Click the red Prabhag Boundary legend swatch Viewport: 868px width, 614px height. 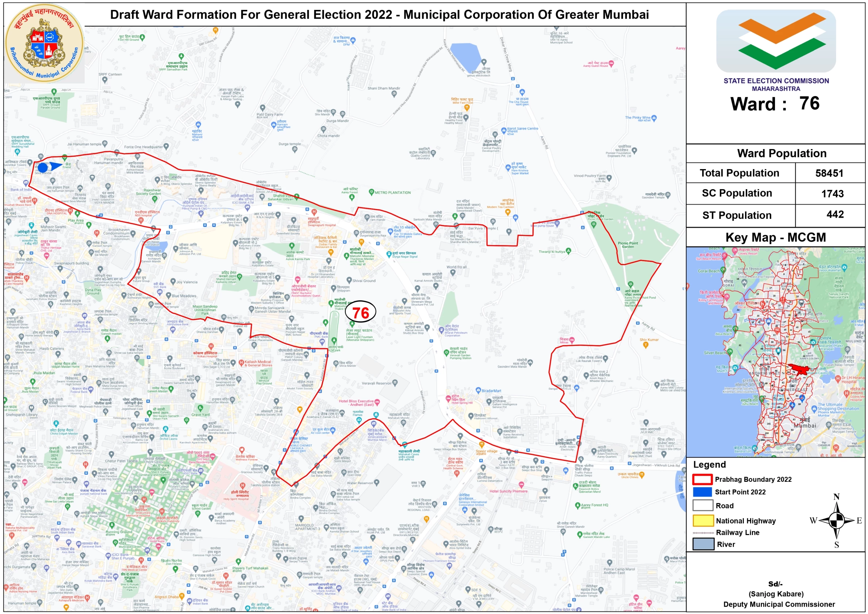[x=702, y=479]
